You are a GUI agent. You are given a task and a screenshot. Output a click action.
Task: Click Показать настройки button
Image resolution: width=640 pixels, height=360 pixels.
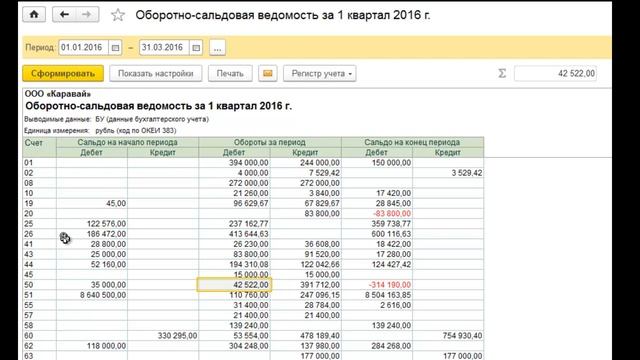click(156, 73)
